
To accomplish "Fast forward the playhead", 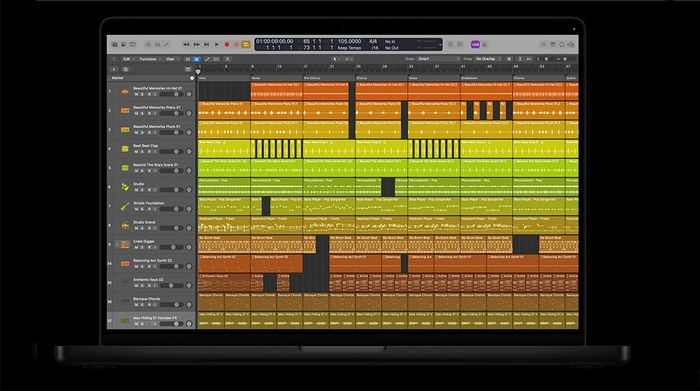I will pos(196,45).
